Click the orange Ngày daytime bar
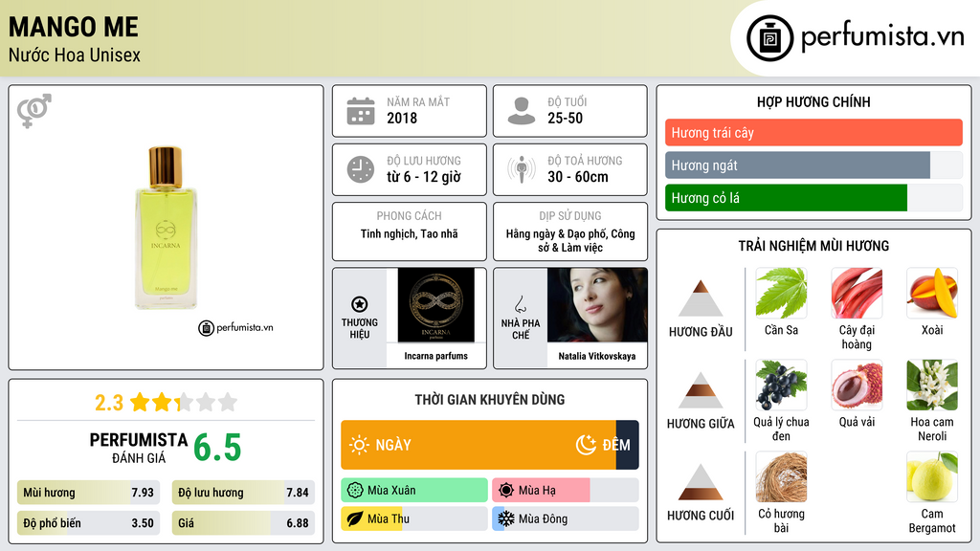 [x=479, y=445]
